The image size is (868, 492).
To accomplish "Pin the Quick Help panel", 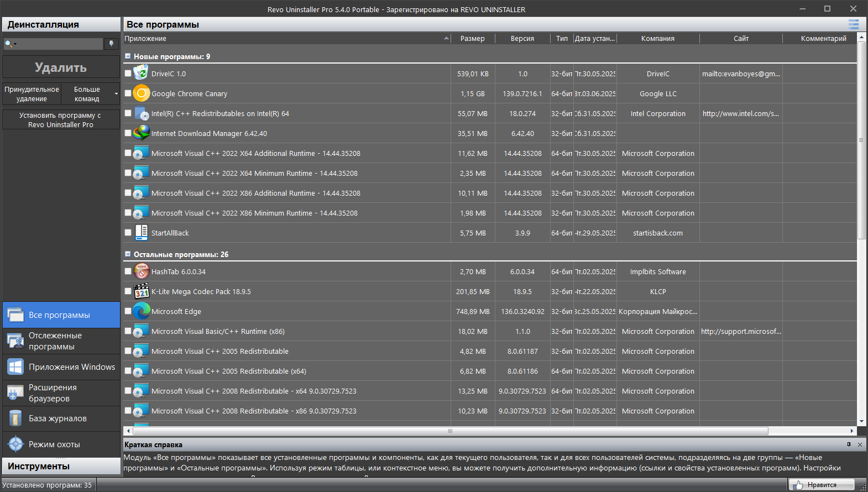I will (x=849, y=444).
